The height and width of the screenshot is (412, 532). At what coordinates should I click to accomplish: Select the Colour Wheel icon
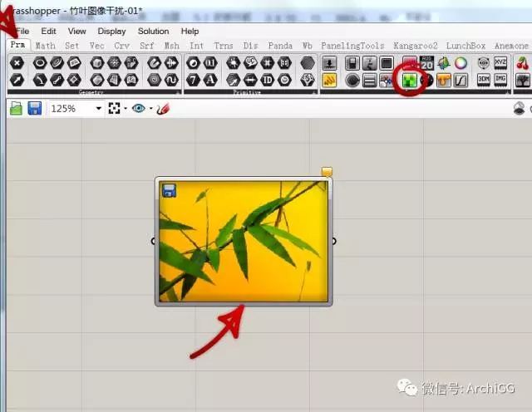point(461,63)
